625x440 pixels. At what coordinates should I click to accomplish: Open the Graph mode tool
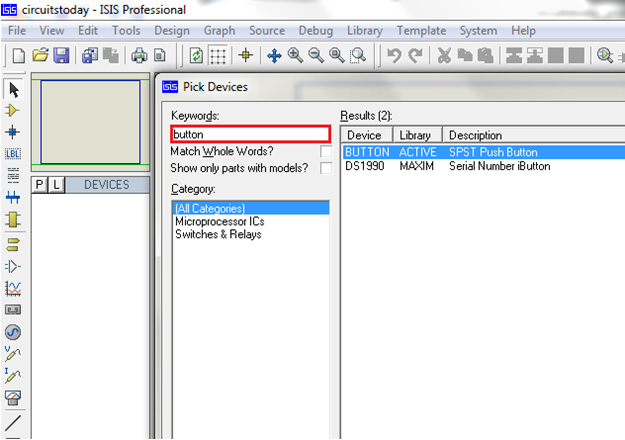tap(13, 289)
